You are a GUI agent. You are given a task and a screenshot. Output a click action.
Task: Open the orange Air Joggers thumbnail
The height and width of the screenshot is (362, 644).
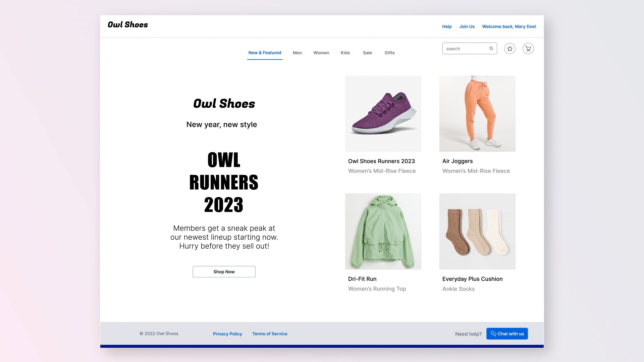[x=477, y=114]
